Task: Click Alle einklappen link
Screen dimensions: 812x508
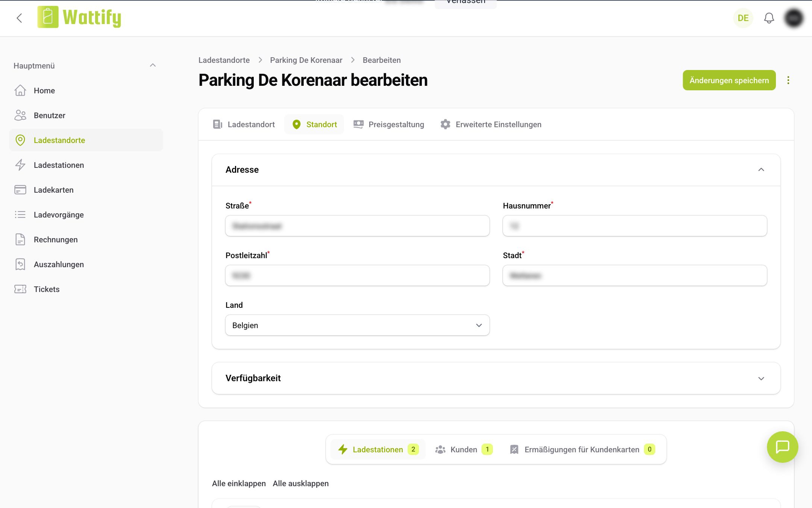Action: coord(239,484)
